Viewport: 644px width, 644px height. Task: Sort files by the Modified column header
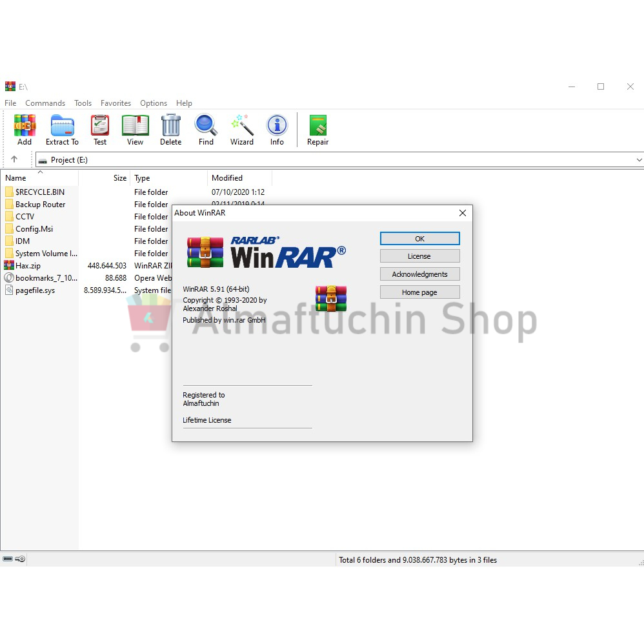240,178
